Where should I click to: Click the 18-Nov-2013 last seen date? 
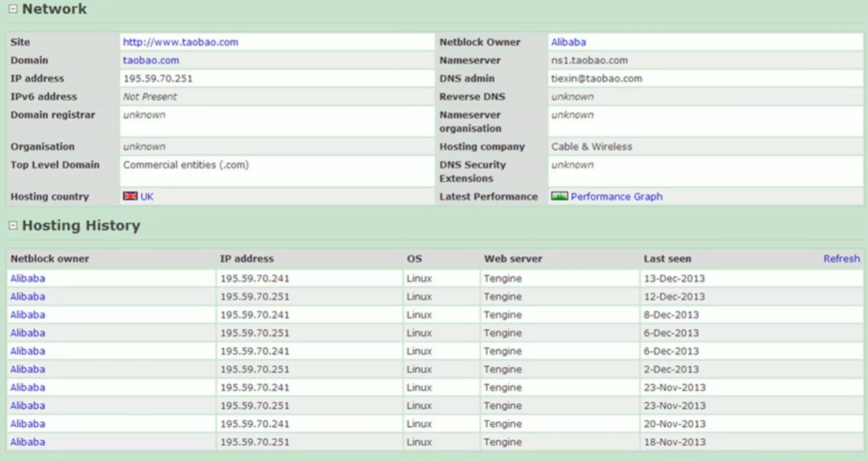[x=674, y=442]
